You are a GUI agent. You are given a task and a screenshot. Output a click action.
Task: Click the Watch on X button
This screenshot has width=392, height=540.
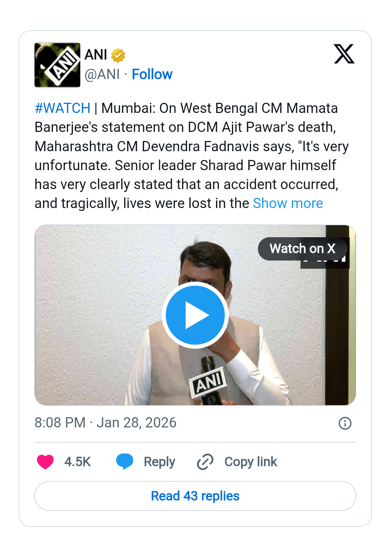(302, 249)
